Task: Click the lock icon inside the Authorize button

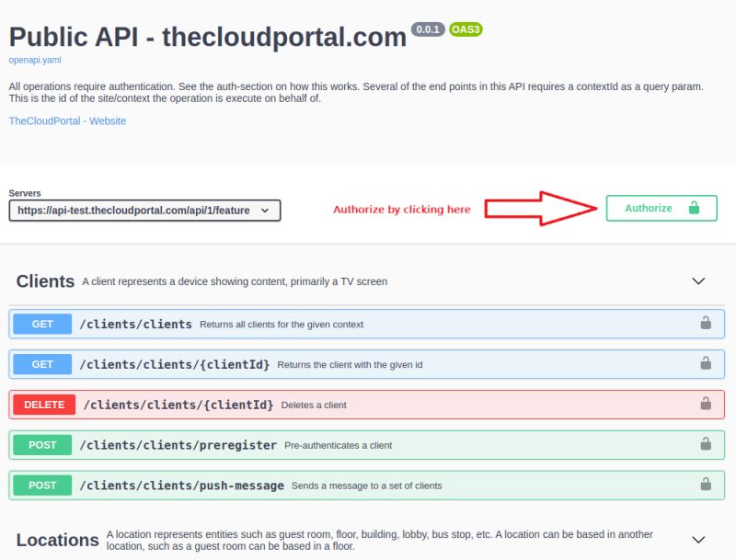Action: [x=696, y=208]
